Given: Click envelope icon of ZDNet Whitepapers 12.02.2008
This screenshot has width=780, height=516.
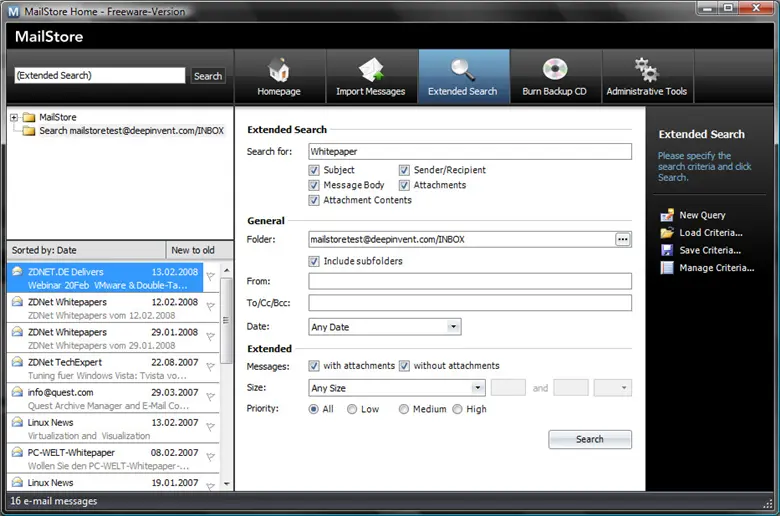Looking at the screenshot, I should (17, 302).
